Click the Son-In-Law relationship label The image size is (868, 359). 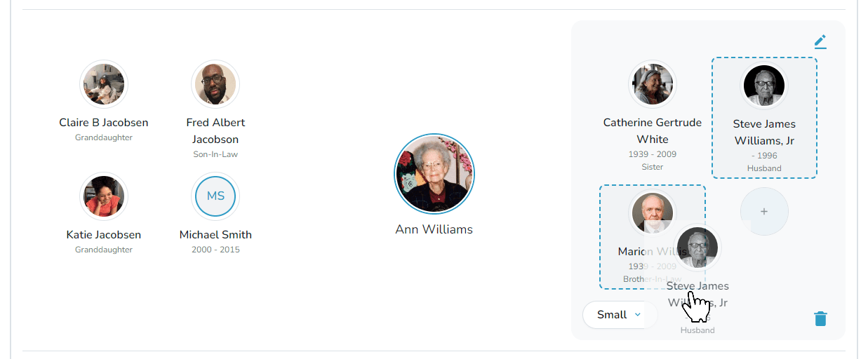pyautogui.click(x=215, y=154)
